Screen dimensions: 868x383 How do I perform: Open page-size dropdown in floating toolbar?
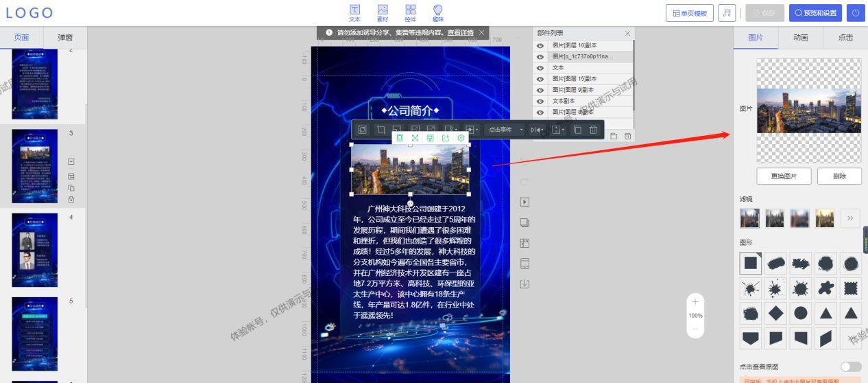coord(450,130)
